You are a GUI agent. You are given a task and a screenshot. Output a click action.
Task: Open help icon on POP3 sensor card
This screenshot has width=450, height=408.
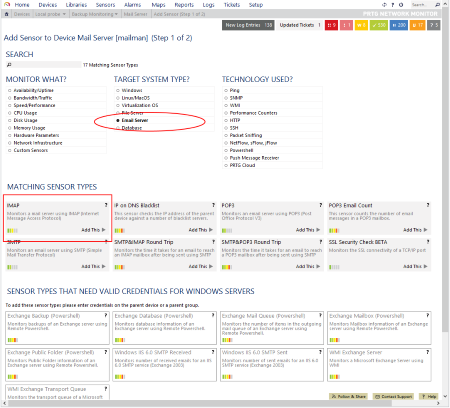tap(321, 205)
